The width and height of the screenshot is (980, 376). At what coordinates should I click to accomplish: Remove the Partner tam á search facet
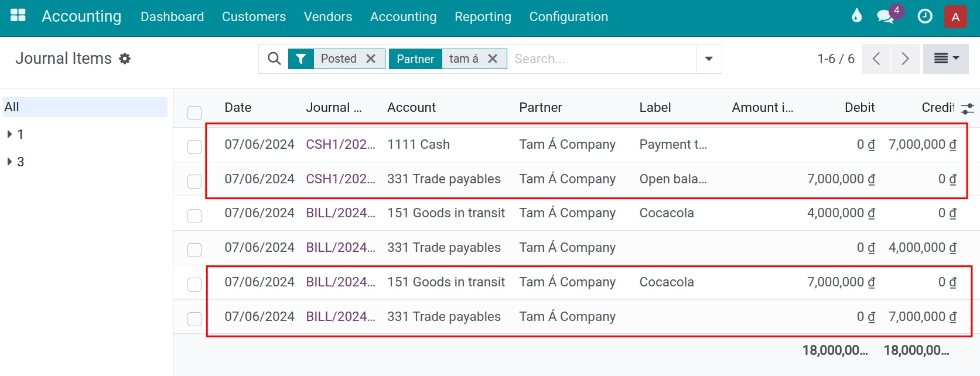[493, 59]
